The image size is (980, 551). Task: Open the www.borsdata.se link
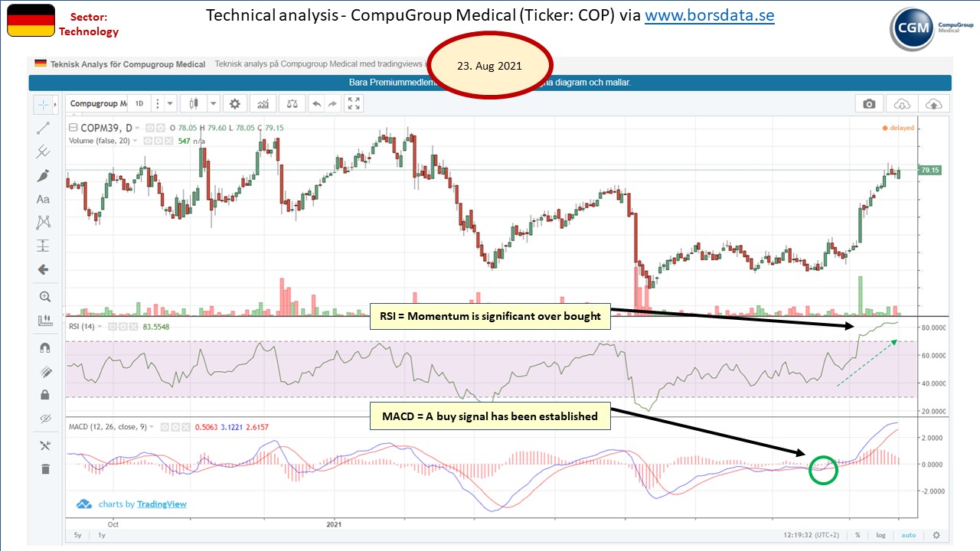(x=709, y=15)
